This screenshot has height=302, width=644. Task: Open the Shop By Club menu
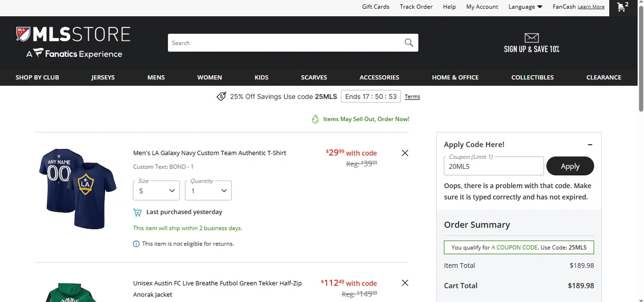[37, 78]
